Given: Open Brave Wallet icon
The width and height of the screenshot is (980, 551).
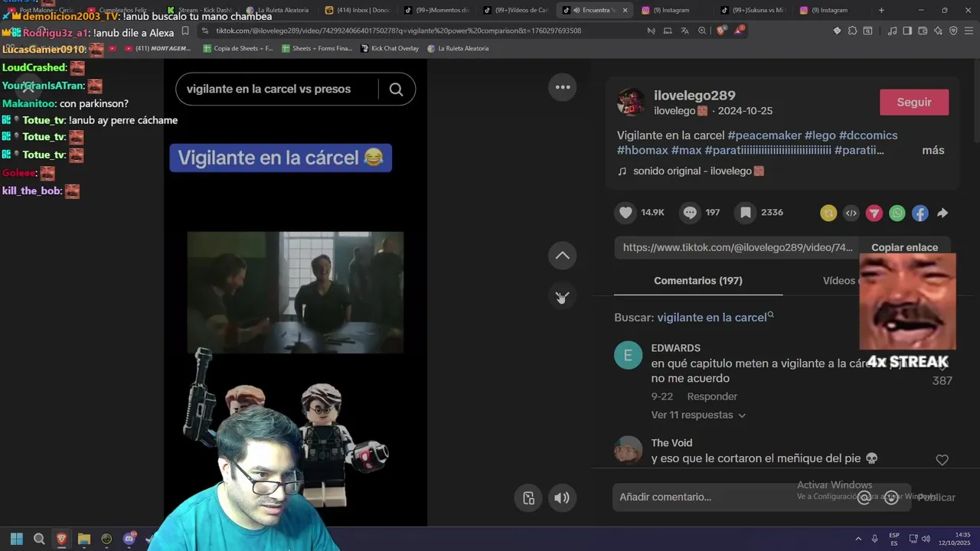Looking at the screenshot, I should (x=923, y=31).
